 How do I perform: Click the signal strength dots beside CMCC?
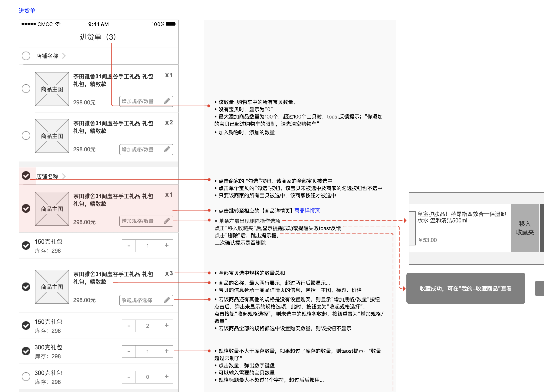click(x=29, y=24)
